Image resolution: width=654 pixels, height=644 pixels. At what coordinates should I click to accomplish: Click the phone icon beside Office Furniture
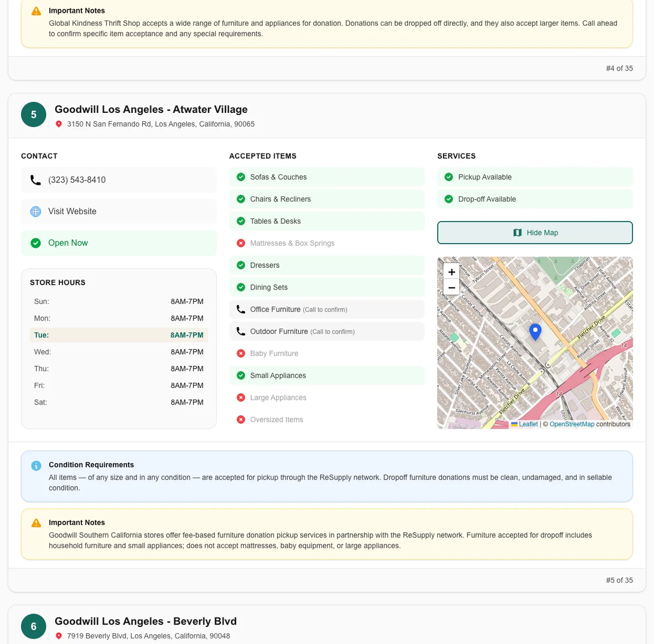click(240, 309)
